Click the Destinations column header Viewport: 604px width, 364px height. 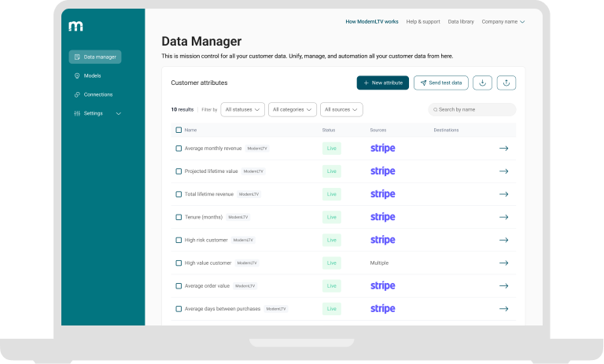[446, 131]
